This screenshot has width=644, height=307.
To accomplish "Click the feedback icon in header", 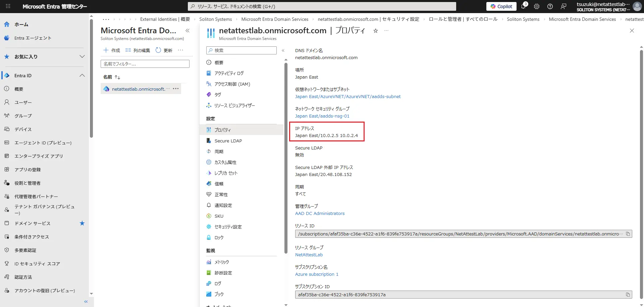I will 563,6.
